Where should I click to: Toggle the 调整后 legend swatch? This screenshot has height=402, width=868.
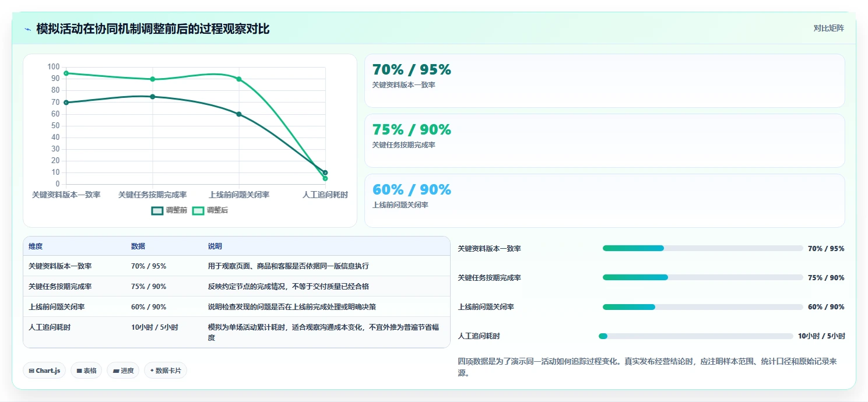(x=198, y=210)
